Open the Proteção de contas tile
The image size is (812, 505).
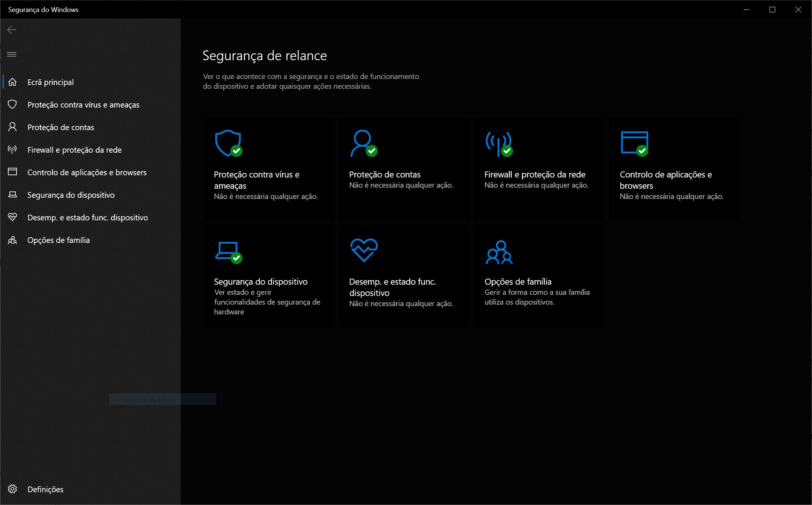click(x=403, y=169)
